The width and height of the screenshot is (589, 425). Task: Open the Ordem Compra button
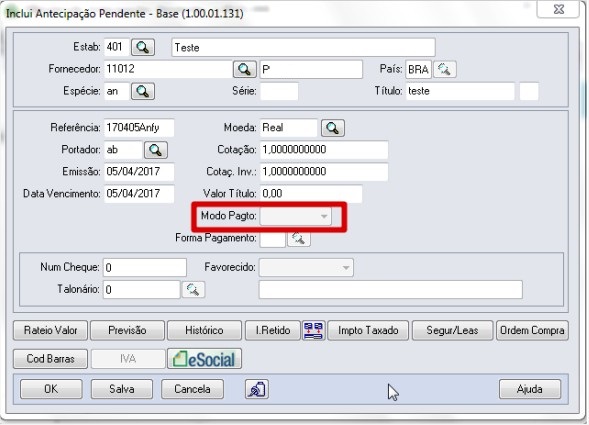pyautogui.click(x=532, y=331)
